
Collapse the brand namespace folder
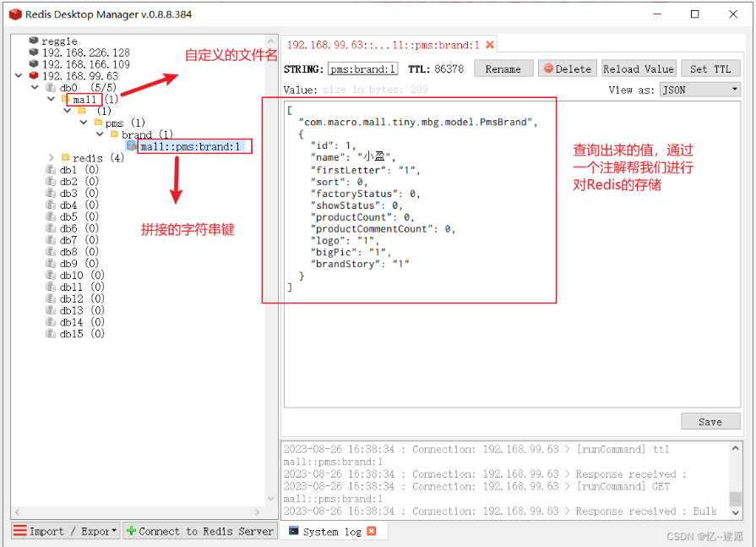100,134
